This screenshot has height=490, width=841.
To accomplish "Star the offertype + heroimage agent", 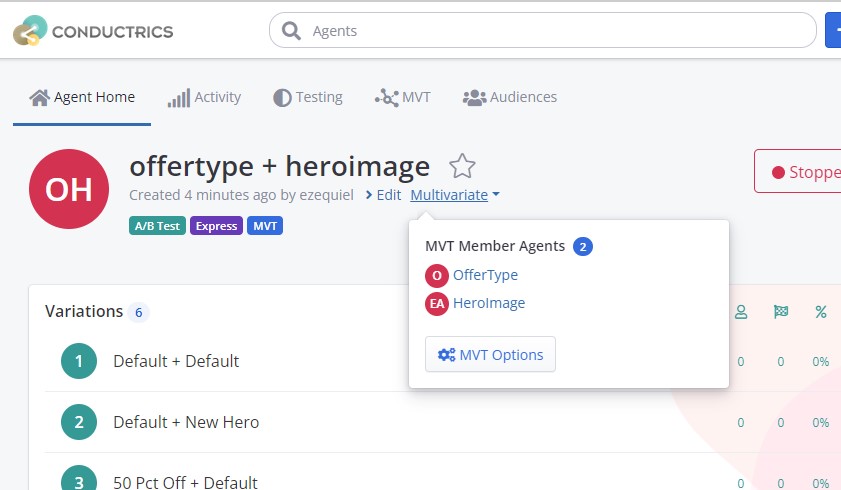I will [462, 166].
